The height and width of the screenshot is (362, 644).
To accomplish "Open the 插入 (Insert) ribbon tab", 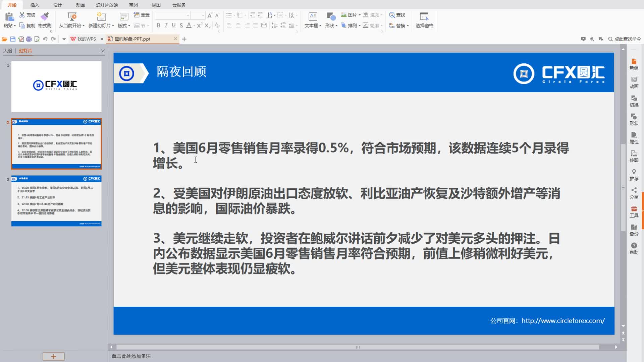I will [35, 5].
